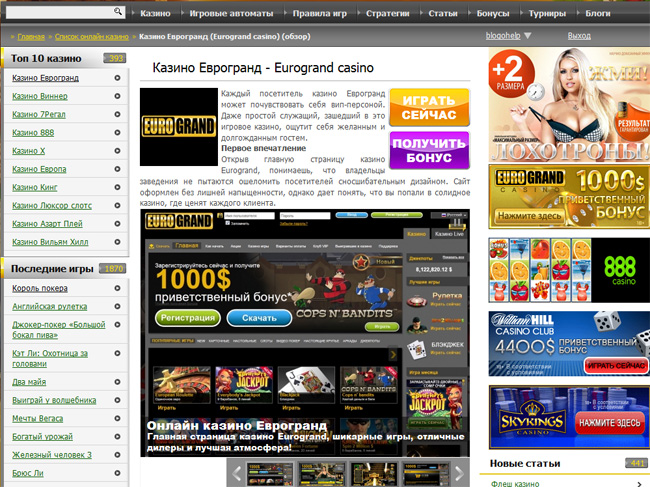Go to Главная breadcrumb link
This screenshot has height=487, width=650.
31,36
